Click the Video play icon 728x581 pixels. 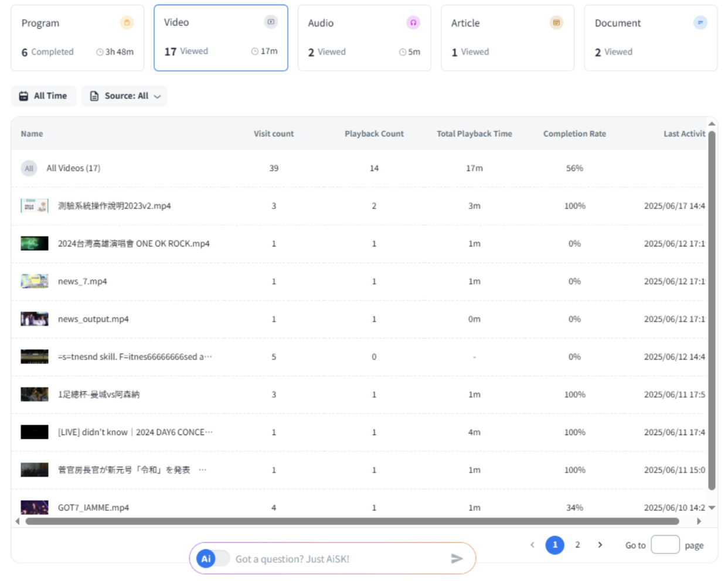point(271,22)
